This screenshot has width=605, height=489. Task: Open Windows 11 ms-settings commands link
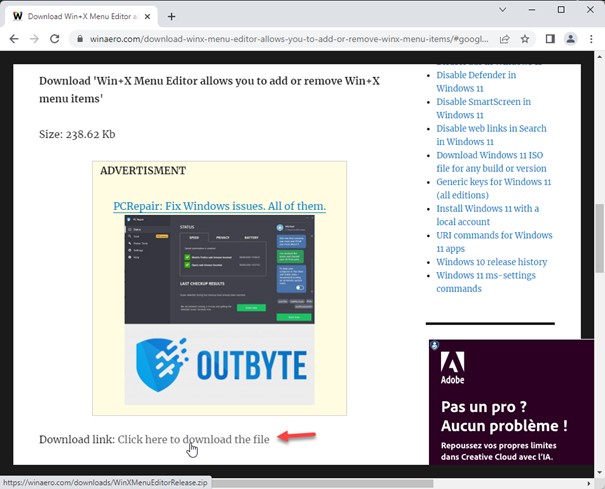[x=486, y=282]
